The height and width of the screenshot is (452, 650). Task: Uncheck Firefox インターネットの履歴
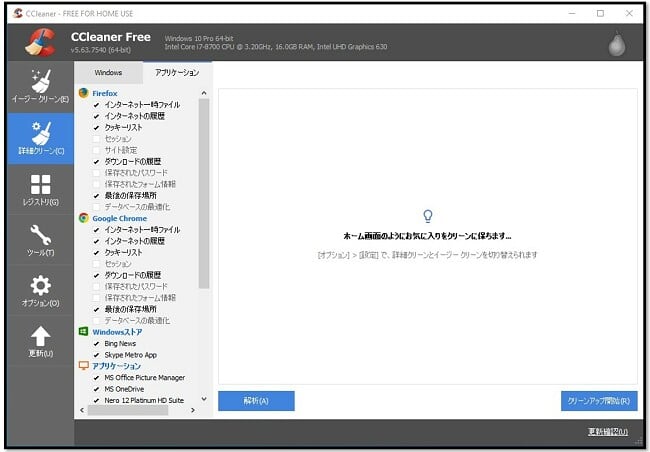pos(96,116)
